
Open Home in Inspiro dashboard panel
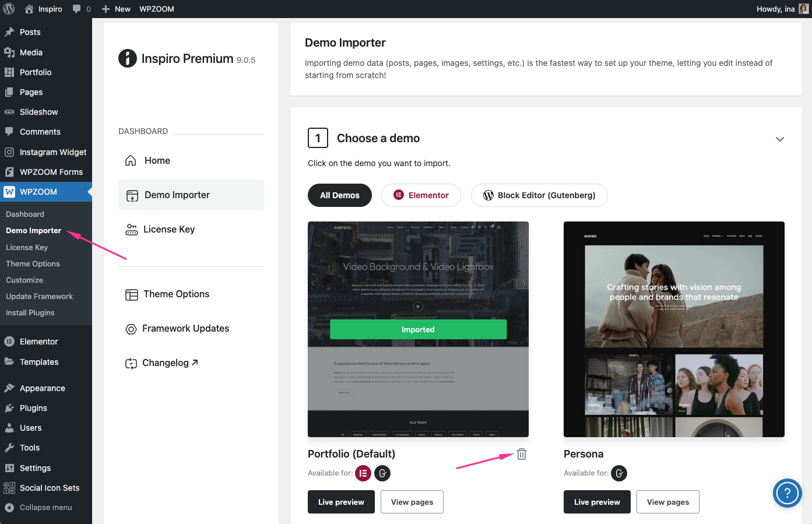click(191, 160)
